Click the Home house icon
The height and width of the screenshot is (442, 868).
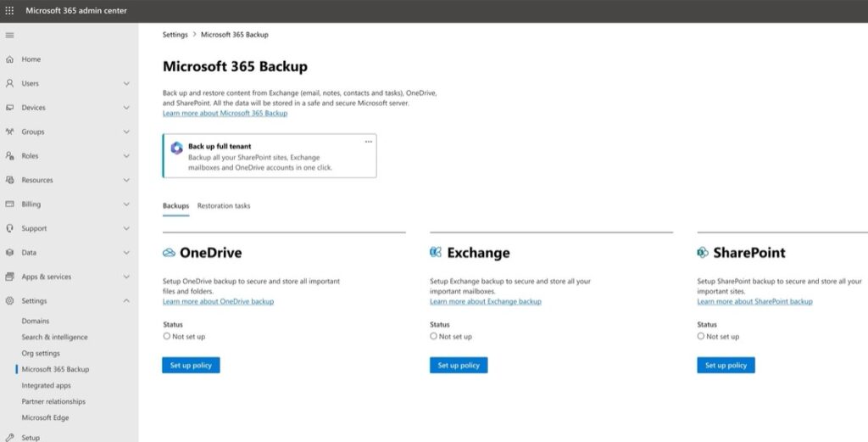click(9, 59)
